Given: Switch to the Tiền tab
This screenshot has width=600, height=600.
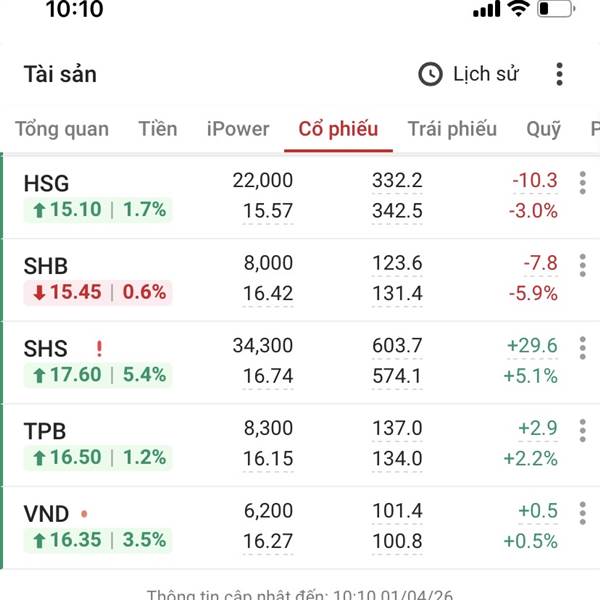Looking at the screenshot, I should click(158, 129).
